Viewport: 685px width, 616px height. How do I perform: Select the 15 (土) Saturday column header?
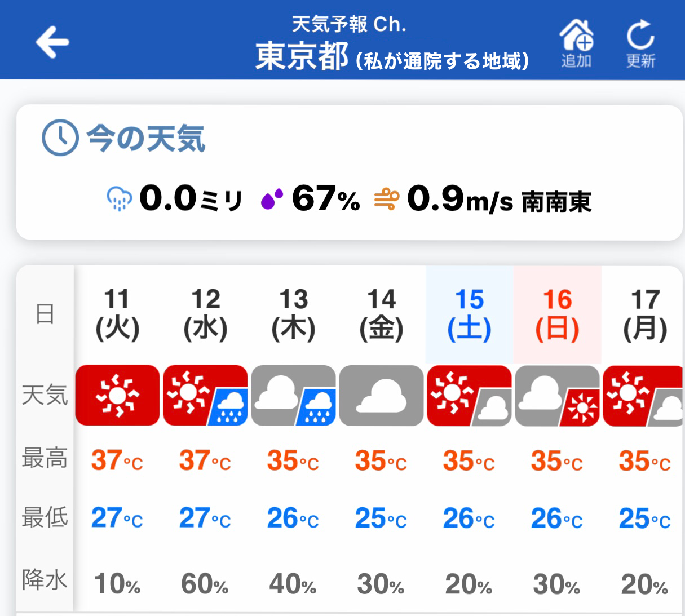point(469,314)
